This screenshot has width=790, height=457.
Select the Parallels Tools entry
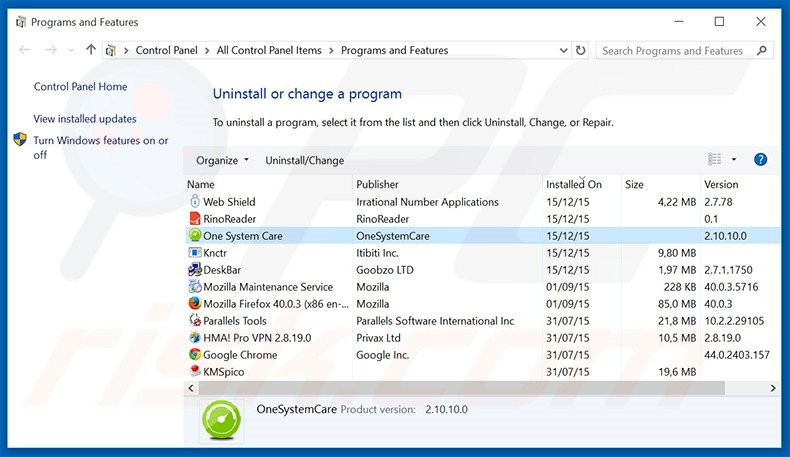click(x=235, y=321)
